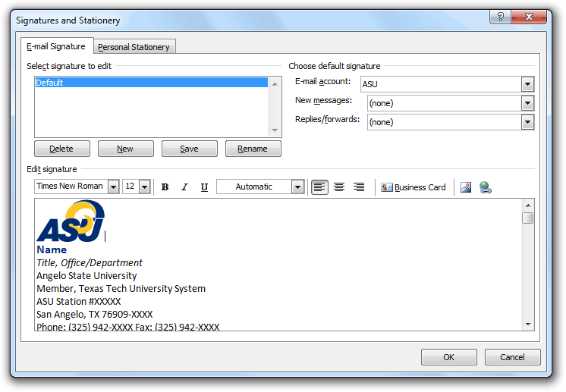Click the ASU Station #XXXXX line
Image resolution: width=566 pixels, height=392 pixels.
(x=79, y=302)
